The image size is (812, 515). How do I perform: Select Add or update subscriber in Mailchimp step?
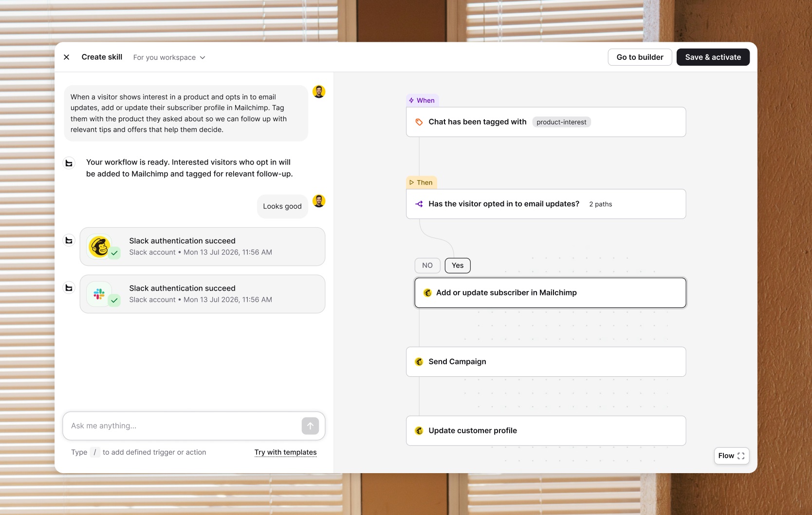click(x=550, y=293)
